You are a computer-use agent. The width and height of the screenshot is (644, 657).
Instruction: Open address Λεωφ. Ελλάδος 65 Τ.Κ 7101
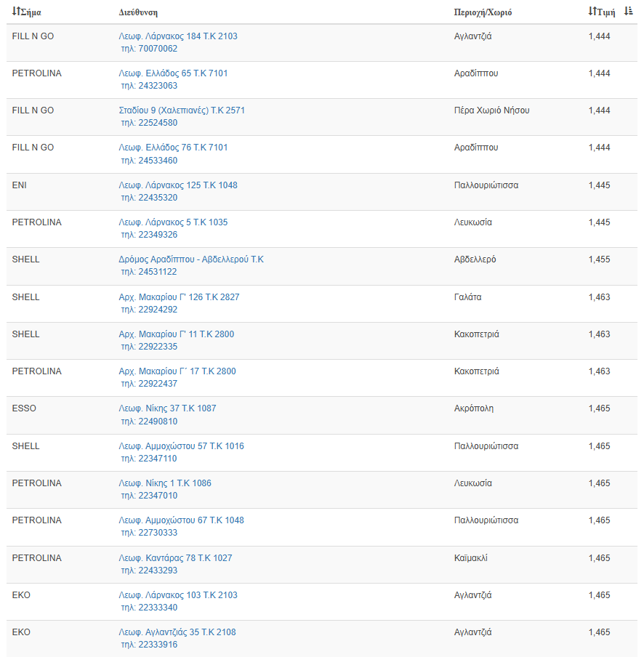pos(173,73)
